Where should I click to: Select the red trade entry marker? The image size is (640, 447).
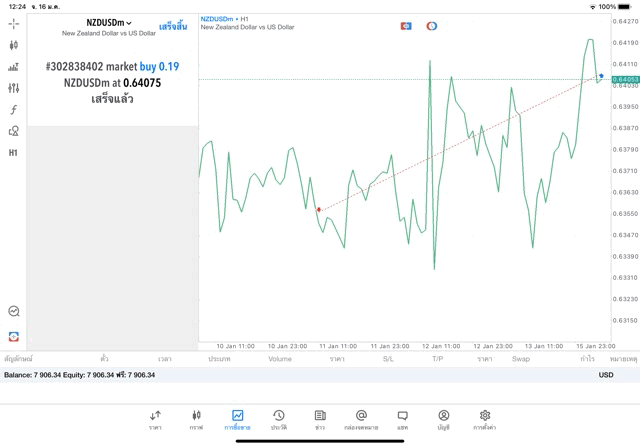pyautogui.click(x=319, y=209)
